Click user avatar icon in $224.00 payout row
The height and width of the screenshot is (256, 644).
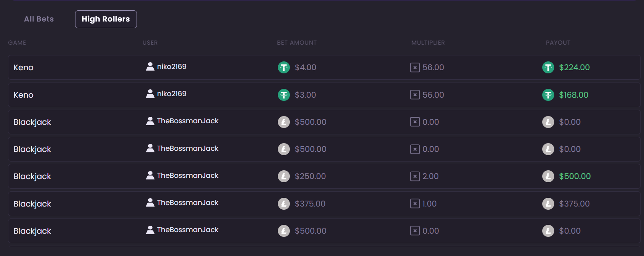click(150, 67)
